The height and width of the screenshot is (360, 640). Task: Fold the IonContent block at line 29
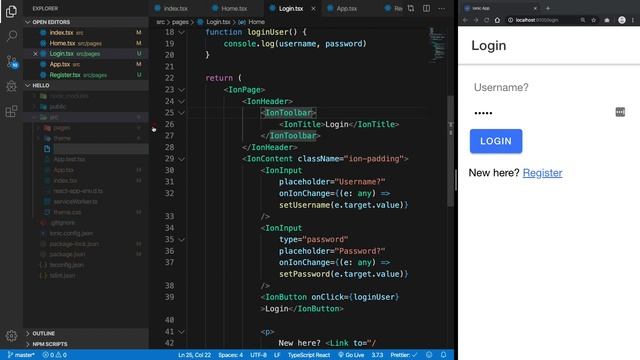[181, 159]
